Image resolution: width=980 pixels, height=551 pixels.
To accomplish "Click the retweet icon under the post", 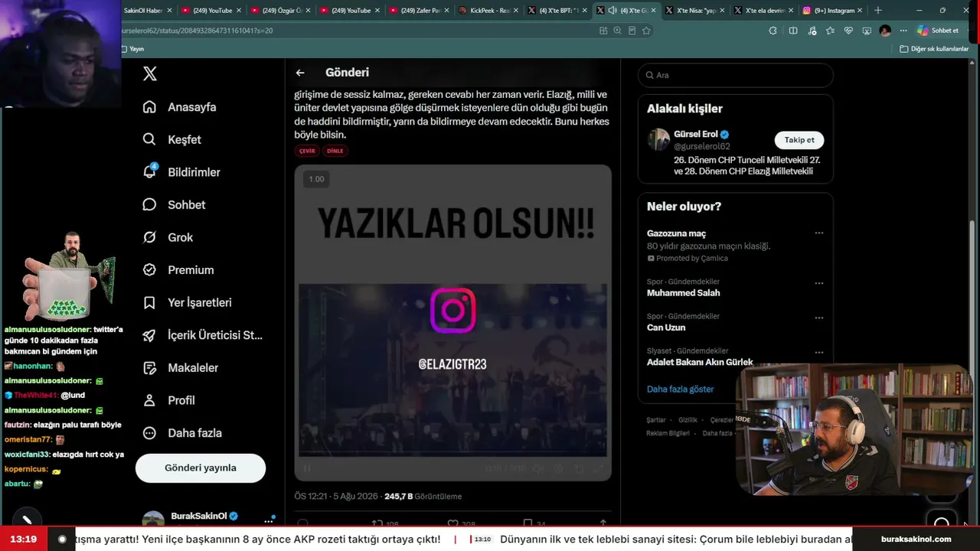I will [x=377, y=523].
